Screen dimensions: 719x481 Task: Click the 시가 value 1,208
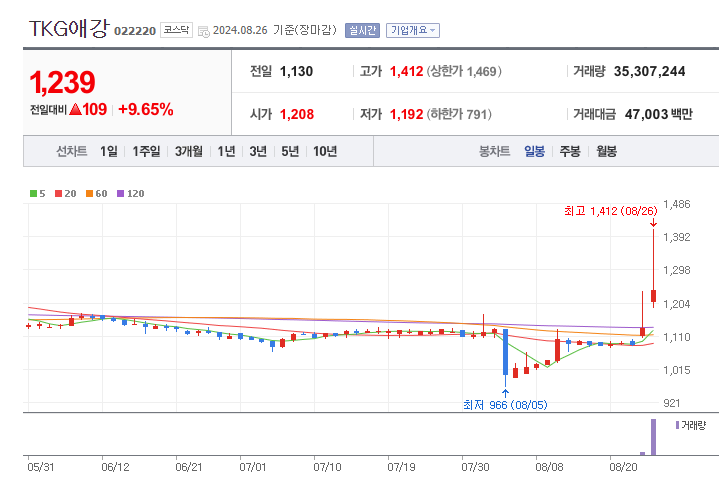click(297, 114)
